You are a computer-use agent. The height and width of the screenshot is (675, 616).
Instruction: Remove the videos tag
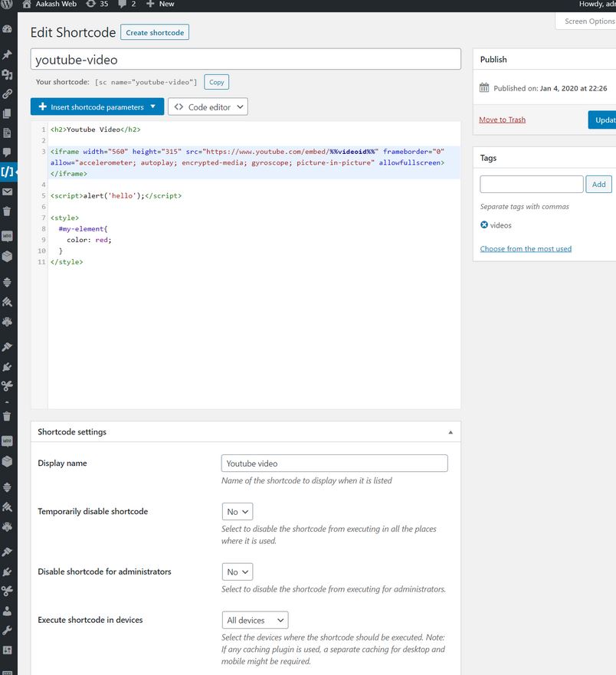[484, 224]
